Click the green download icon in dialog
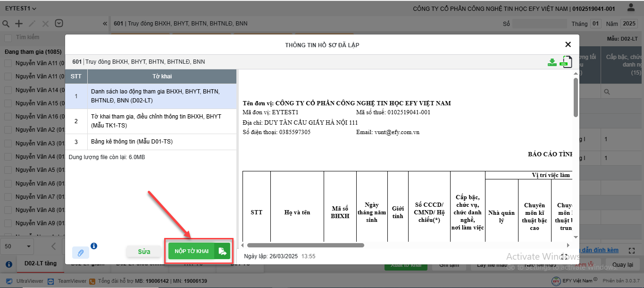Viewport: 644px width, 288px height. (552, 62)
